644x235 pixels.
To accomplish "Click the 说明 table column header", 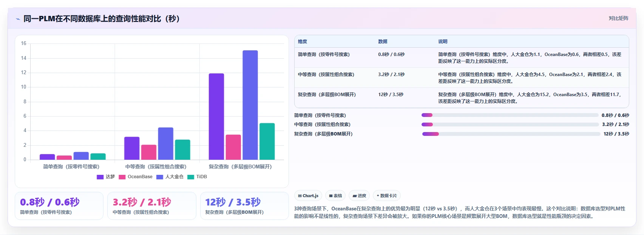I will pos(443,42).
